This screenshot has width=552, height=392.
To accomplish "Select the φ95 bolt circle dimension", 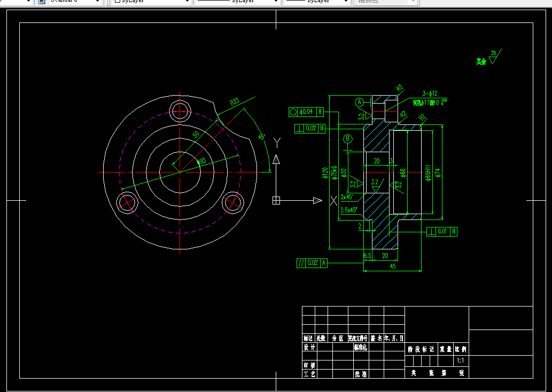I will (201, 161).
